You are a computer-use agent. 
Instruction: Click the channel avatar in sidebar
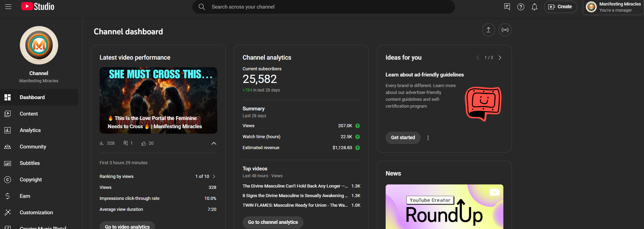tap(39, 45)
